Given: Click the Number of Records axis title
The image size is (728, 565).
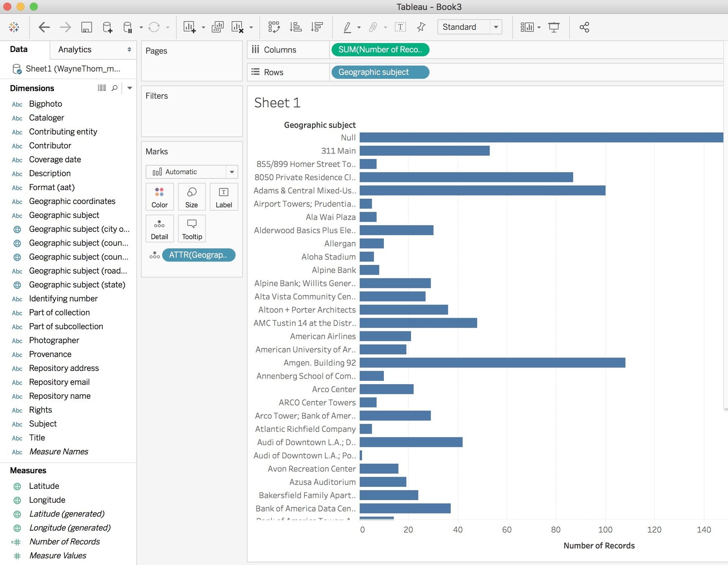Looking at the screenshot, I should [599, 545].
